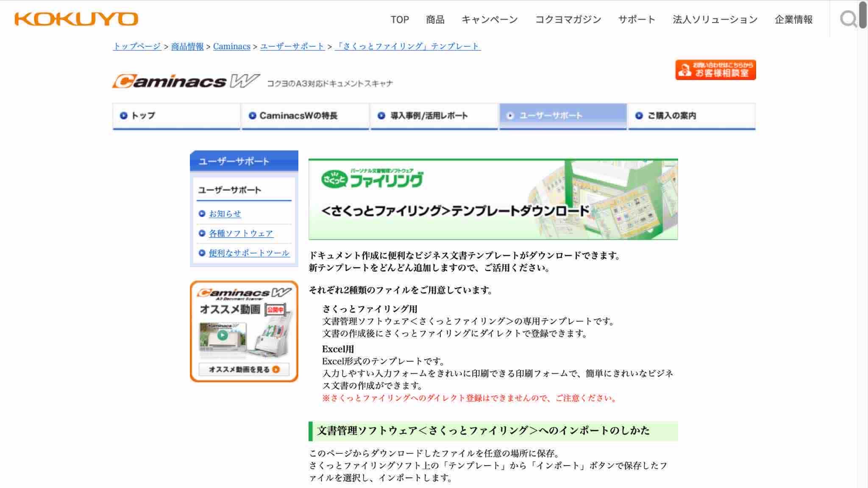Open the 商品 menu item
The height and width of the screenshot is (488, 868).
coord(435,19)
